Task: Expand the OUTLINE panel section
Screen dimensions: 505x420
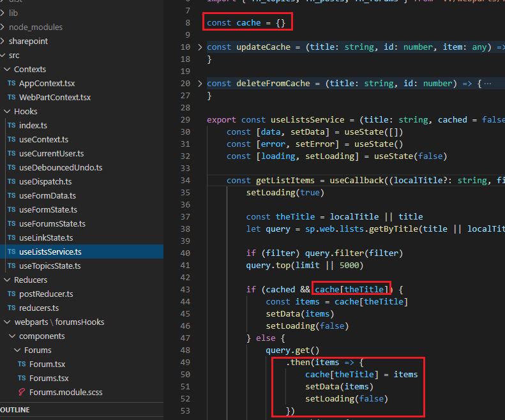Action: coord(15,409)
